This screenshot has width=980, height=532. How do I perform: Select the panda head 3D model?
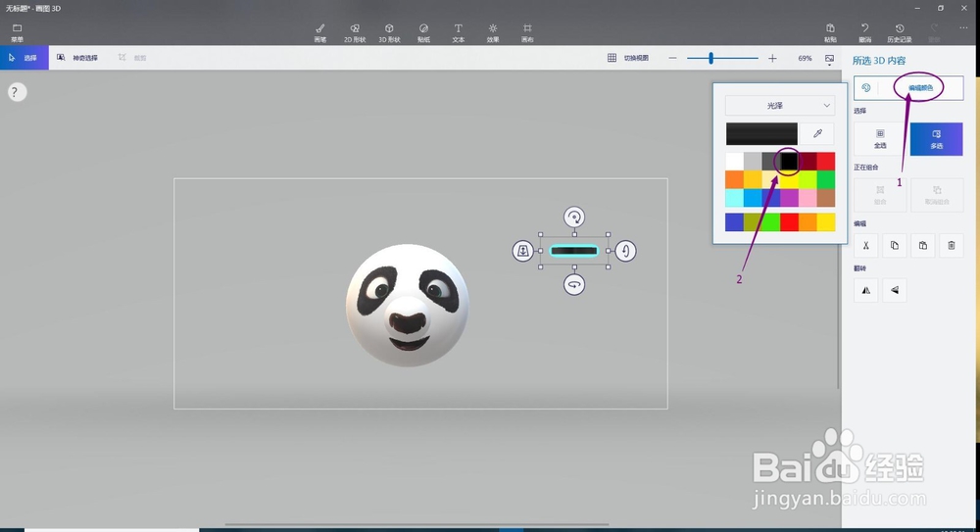pyautogui.click(x=408, y=305)
